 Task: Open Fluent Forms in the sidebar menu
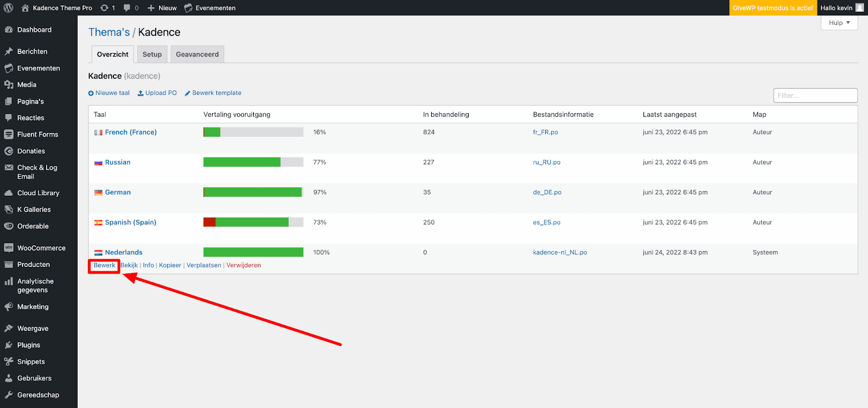[x=39, y=135]
